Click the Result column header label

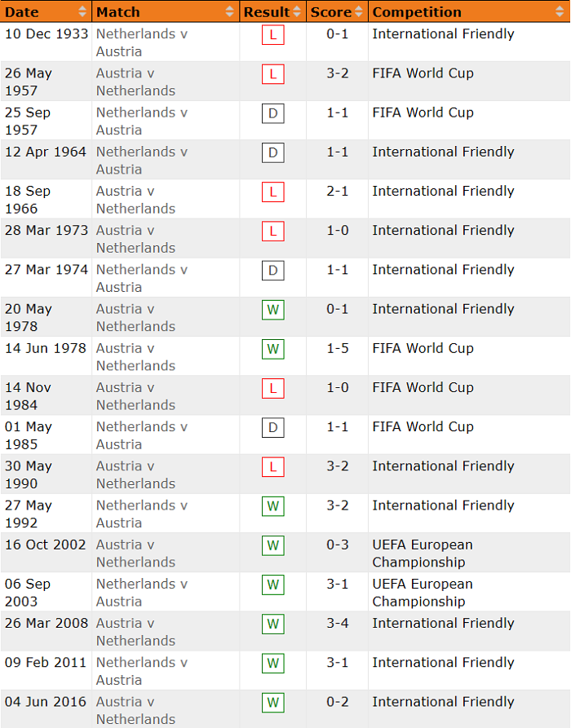pyautogui.click(x=266, y=11)
